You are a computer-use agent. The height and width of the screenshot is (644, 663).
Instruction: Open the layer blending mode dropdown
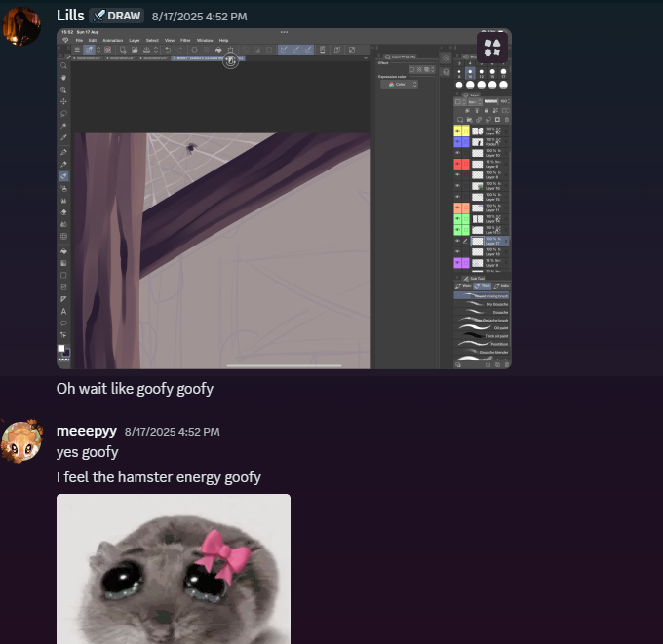(475, 102)
